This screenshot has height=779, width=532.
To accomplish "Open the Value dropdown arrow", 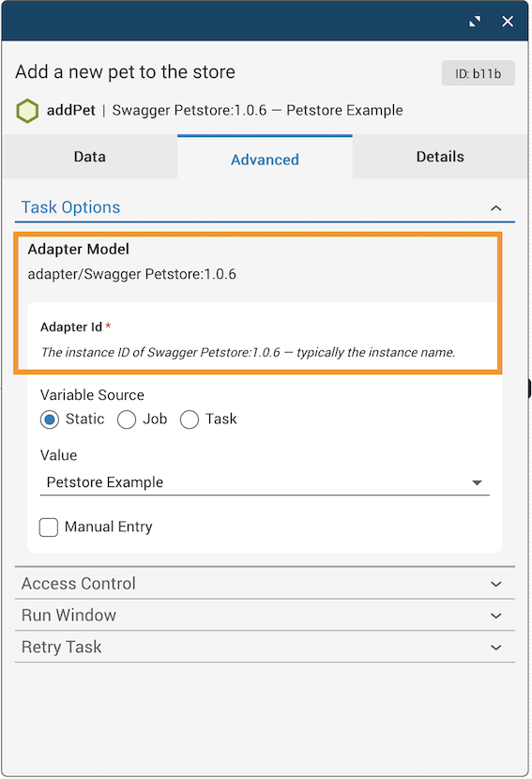I will [x=477, y=482].
